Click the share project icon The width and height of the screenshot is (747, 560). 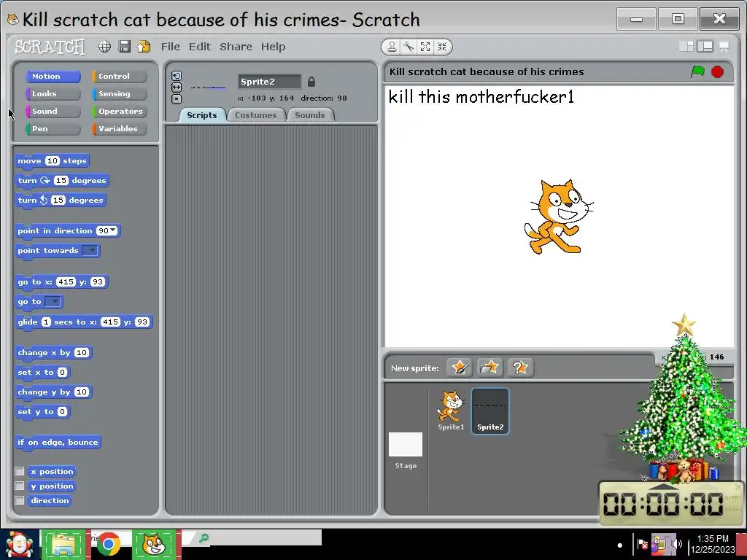coord(144,46)
